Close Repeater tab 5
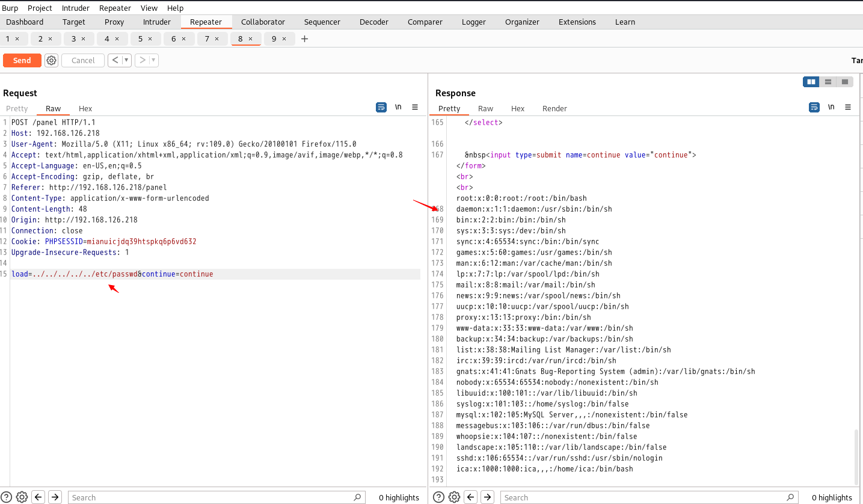The image size is (863, 504). 150,38
